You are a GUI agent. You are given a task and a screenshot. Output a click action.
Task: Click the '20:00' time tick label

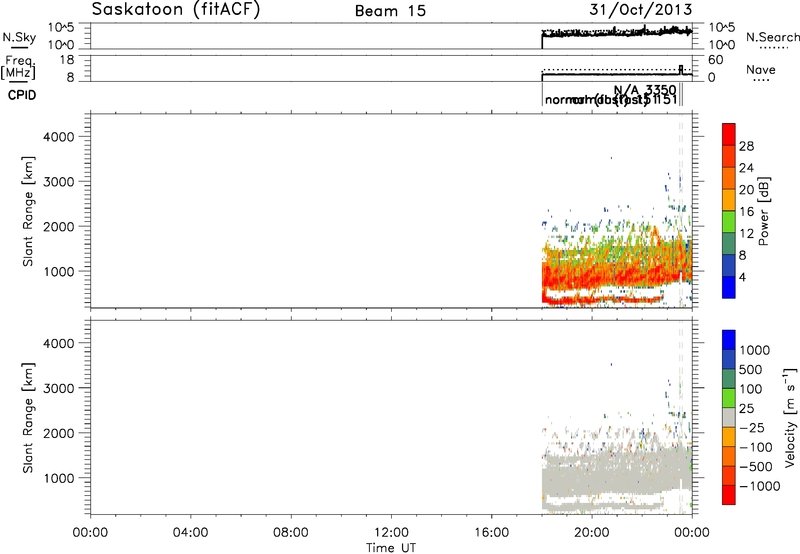tap(592, 533)
